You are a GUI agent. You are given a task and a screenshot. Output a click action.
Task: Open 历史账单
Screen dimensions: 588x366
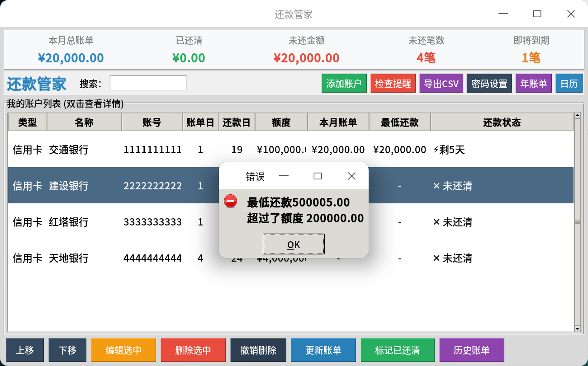472,350
